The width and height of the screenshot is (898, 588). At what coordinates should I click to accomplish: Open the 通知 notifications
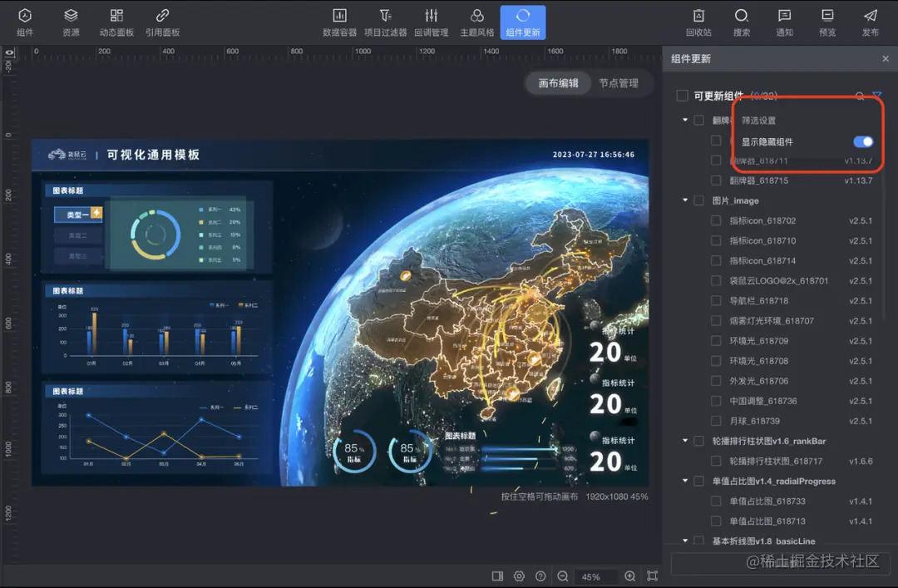coord(785,22)
